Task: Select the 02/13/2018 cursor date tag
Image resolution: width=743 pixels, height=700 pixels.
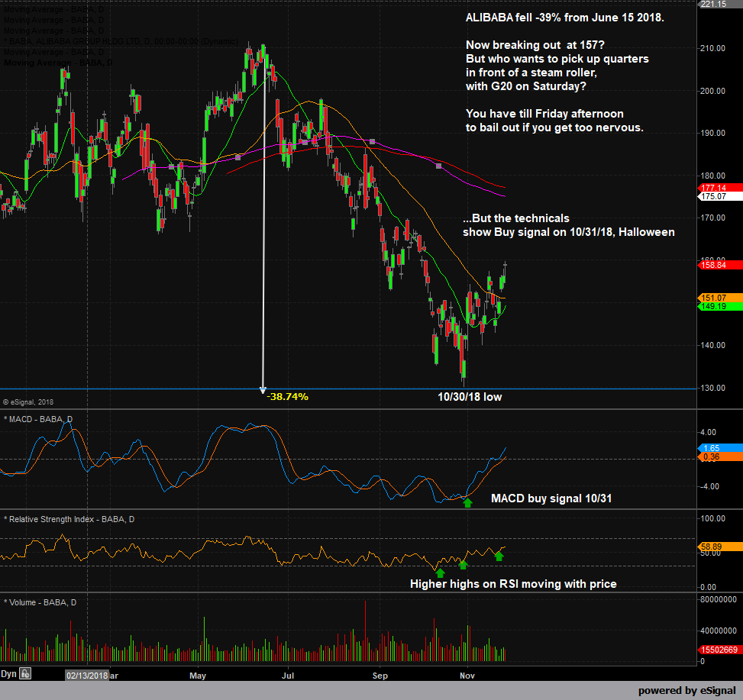Action: pos(87,676)
